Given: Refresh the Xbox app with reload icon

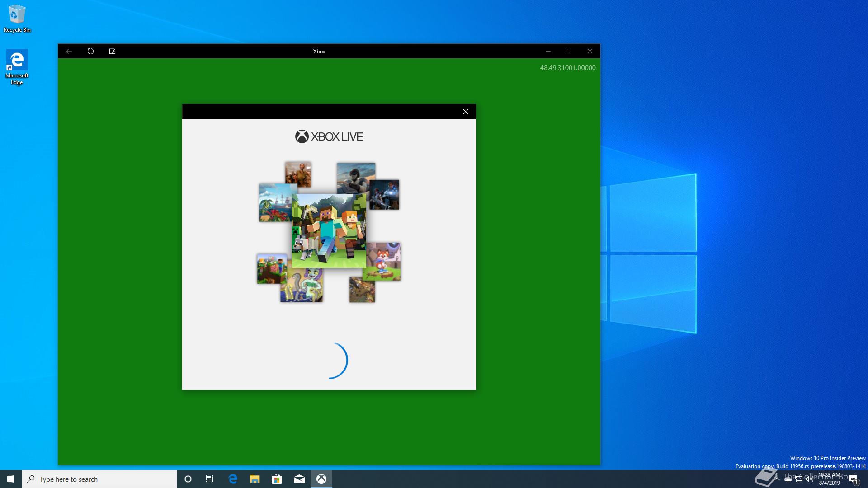Looking at the screenshot, I should pyautogui.click(x=90, y=52).
